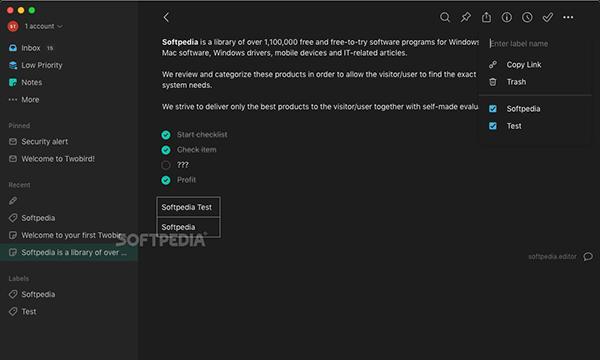Click the trash can icon
The width and height of the screenshot is (600, 360).
click(x=493, y=82)
